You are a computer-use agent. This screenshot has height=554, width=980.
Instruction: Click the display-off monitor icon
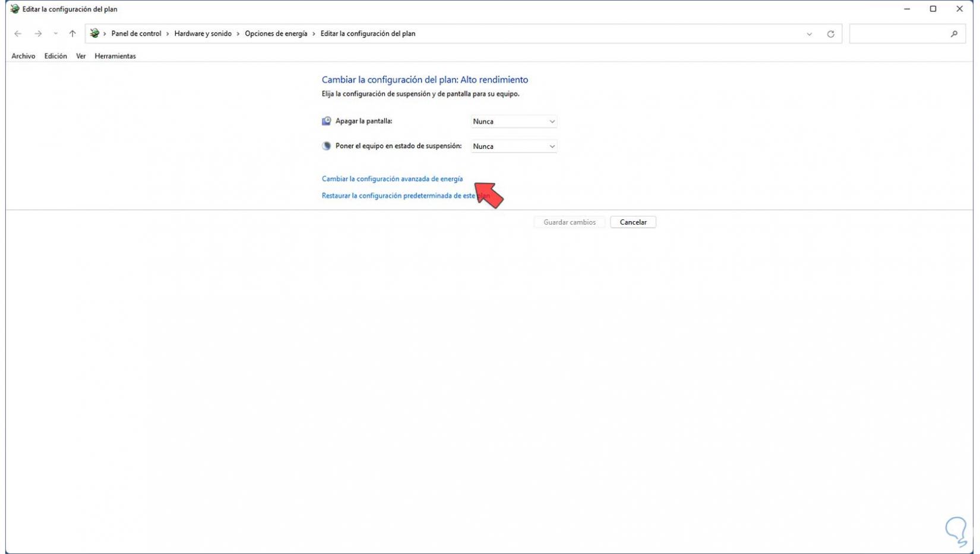pyautogui.click(x=326, y=121)
